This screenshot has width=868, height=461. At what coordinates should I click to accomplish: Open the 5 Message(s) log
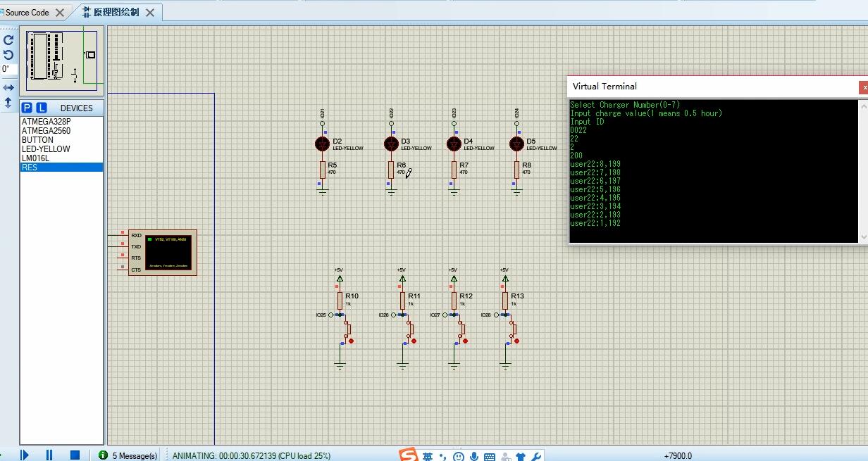point(128,455)
